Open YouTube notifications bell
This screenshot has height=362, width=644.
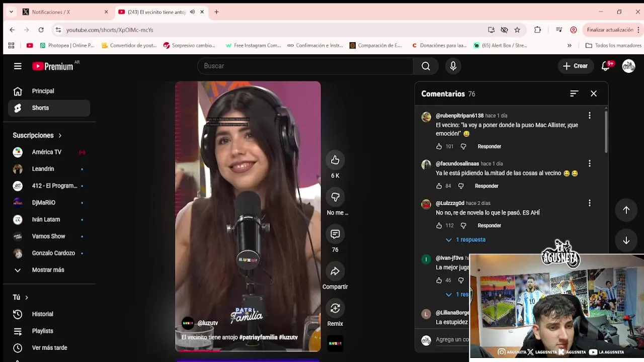click(606, 66)
